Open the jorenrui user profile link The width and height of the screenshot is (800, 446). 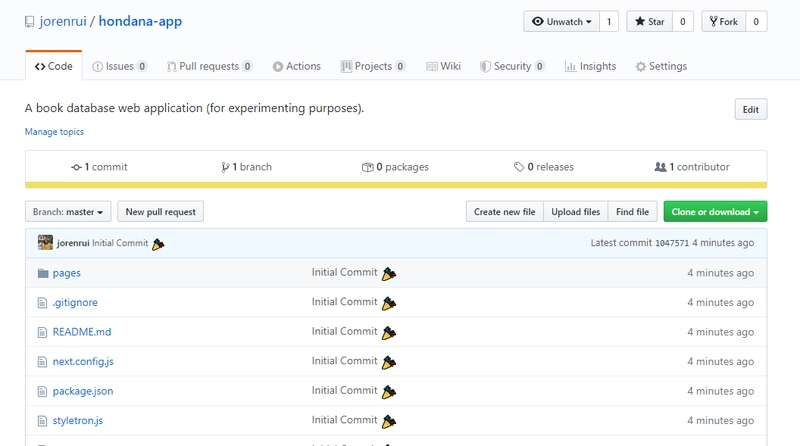click(x=63, y=21)
